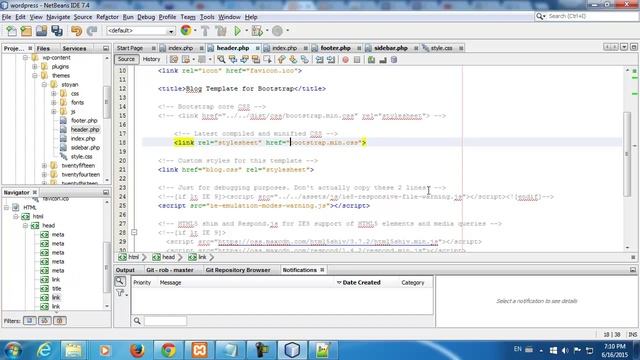640x360 pixels.
Task: Click the Notifications filter text field
Action: click(x=165, y=321)
